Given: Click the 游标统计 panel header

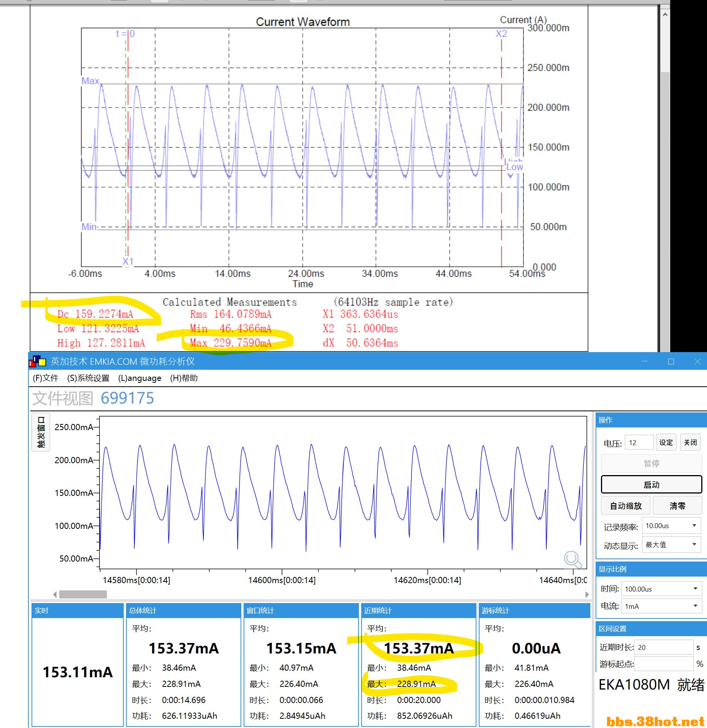Looking at the screenshot, I should 534,610.
